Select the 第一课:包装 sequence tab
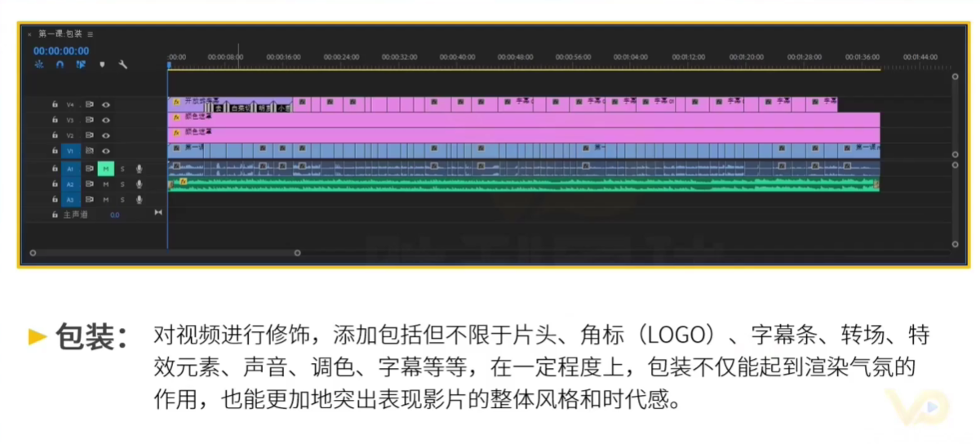The width and height of the screenshot is (980, 444). point(60,34)
